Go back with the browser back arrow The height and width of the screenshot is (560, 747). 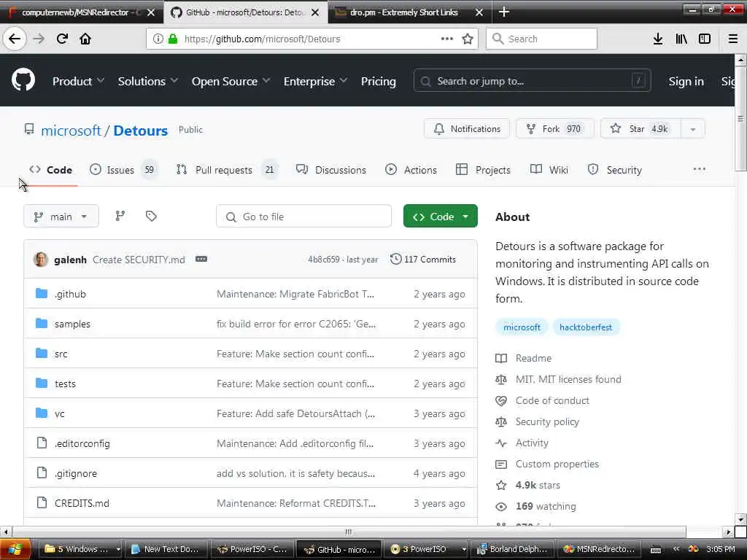[x=15, y=39]
